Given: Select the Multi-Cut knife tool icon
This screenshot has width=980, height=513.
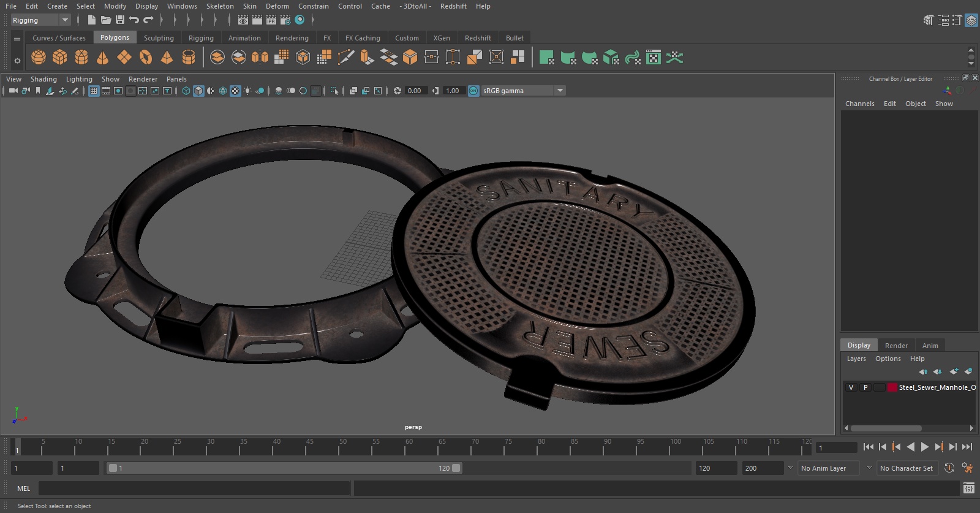Looking at the screenshot, I should pos(345,58).
